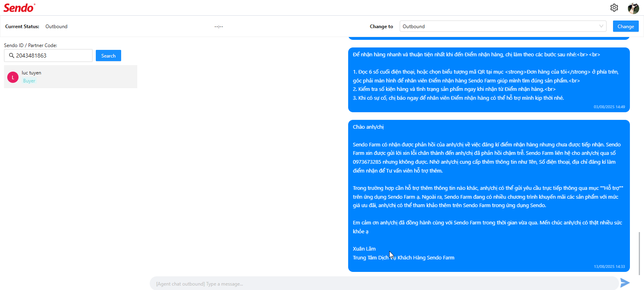
Task: Open the user profile avatar
Action: pos(634,8)
